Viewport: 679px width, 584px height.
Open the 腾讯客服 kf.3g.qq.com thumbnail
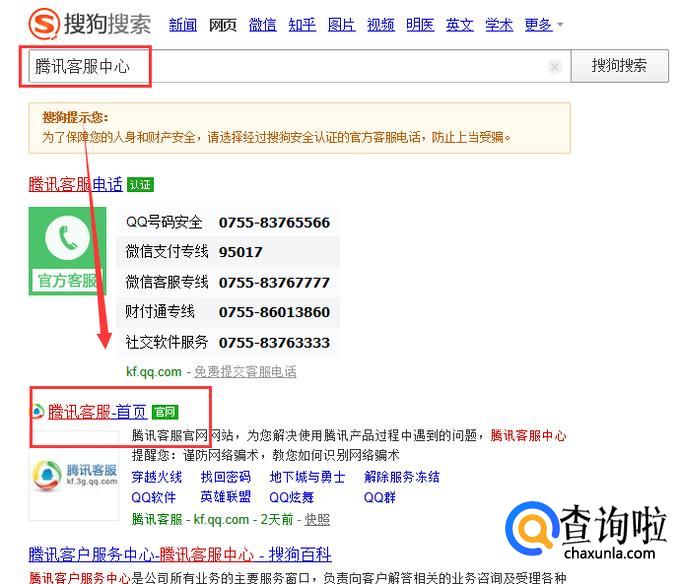coord(74,475)
